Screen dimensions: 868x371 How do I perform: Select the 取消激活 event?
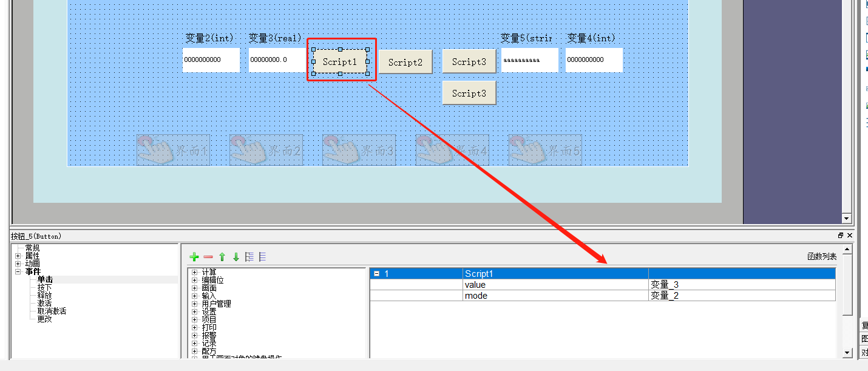[52, 311]
